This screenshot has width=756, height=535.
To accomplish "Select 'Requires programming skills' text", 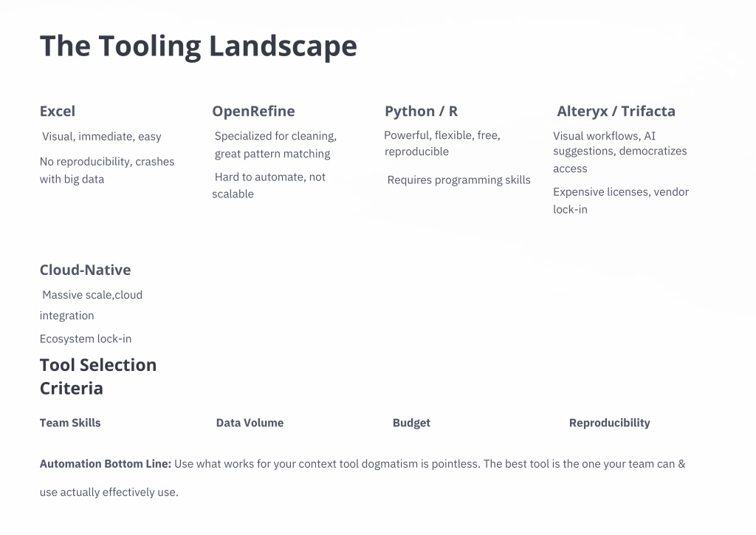I will (x=459, y=180).
